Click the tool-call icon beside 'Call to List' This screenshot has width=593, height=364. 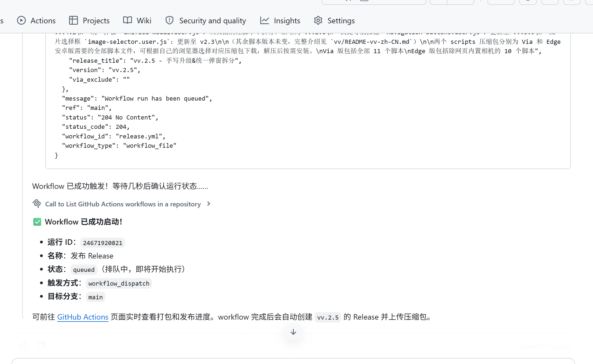37,204
